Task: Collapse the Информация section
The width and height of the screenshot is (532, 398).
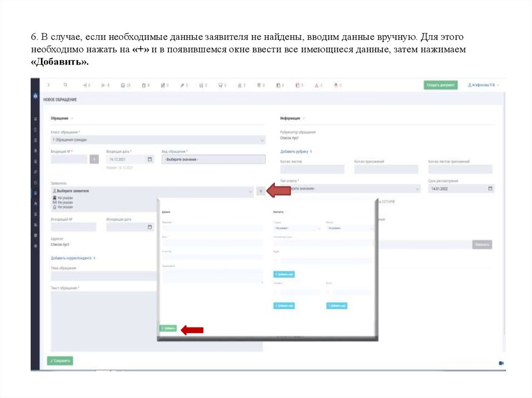Action: [292, 118]
